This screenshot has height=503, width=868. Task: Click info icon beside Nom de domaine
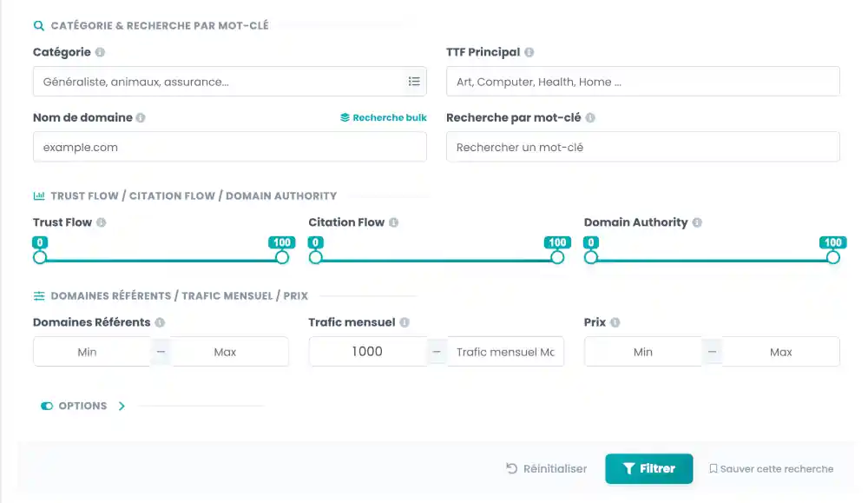(141, 117)
